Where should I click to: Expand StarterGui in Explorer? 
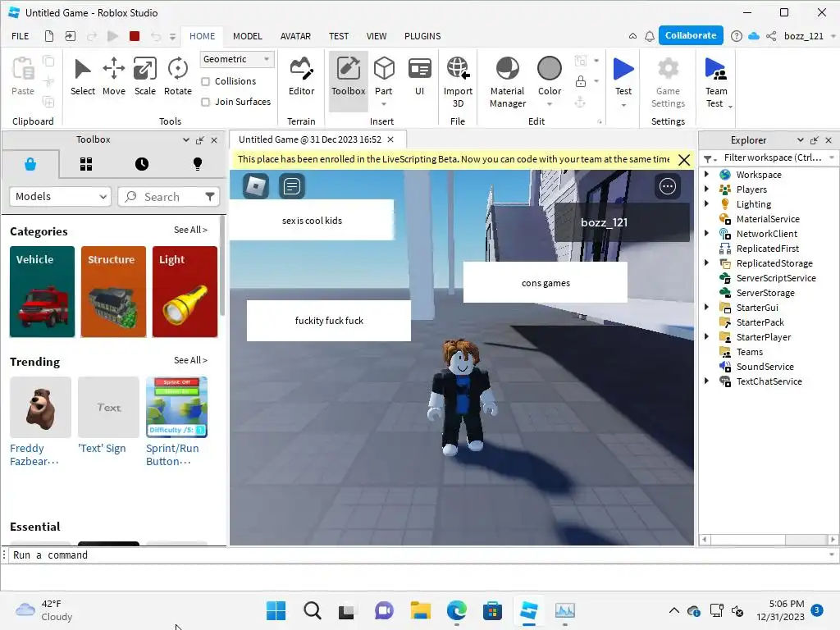706,308
